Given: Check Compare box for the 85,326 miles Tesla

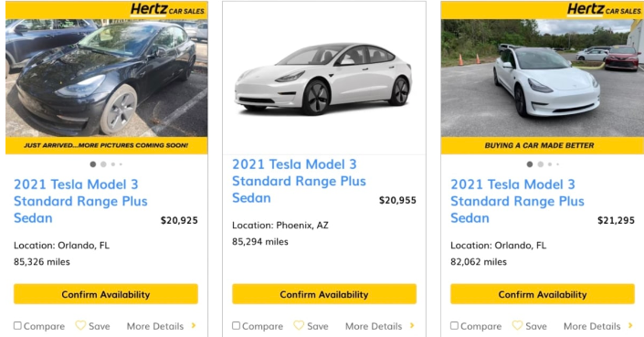Looking at the screenshot, I should (17, 325).
